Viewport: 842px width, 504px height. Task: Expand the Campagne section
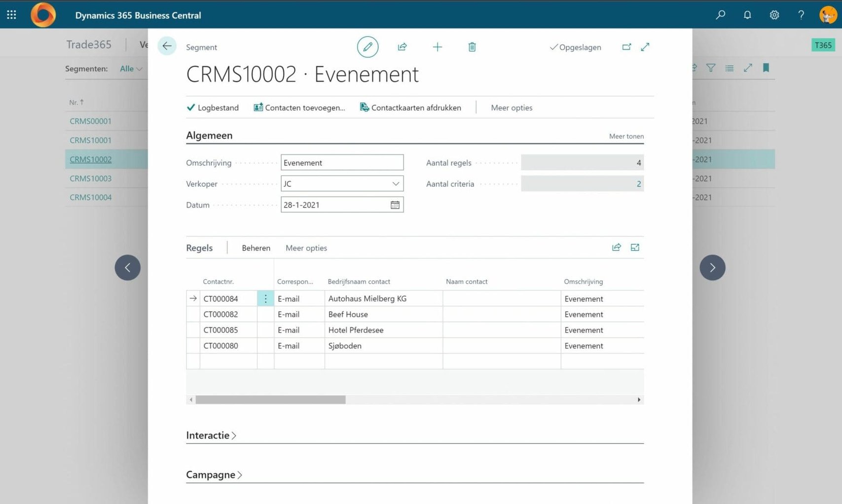(x=214, y=475)
